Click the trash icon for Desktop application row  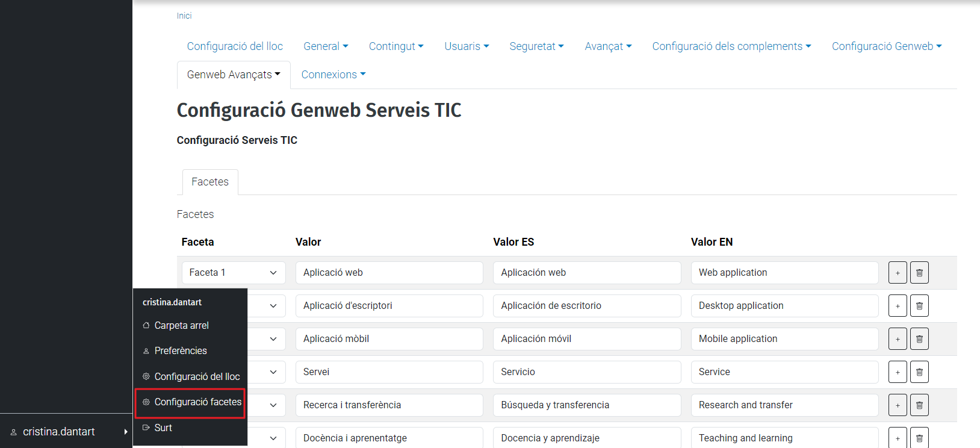(x=919, y=306)
